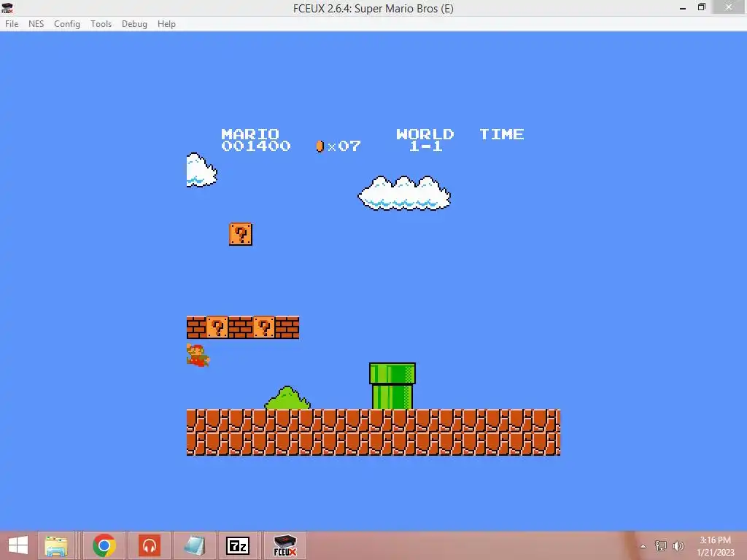
Task: Click Mario jumping under the bricks
Action: click(x=198, y=355)
